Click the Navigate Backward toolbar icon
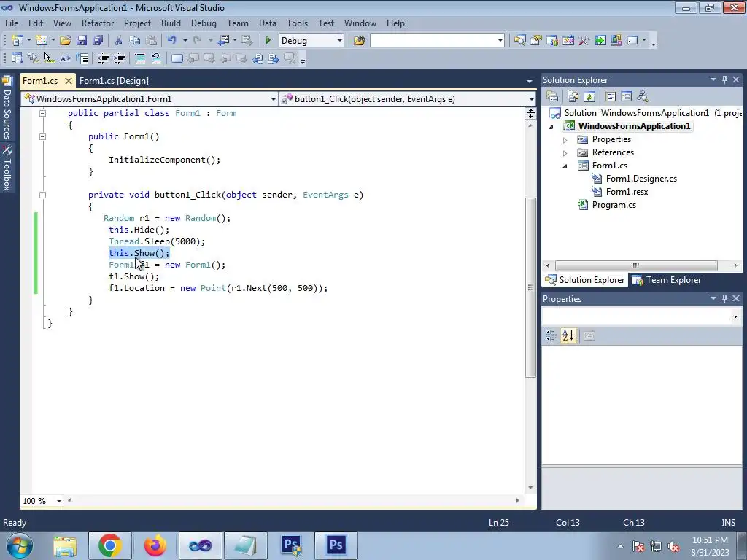Screen dimensions: 747x560 225,41
